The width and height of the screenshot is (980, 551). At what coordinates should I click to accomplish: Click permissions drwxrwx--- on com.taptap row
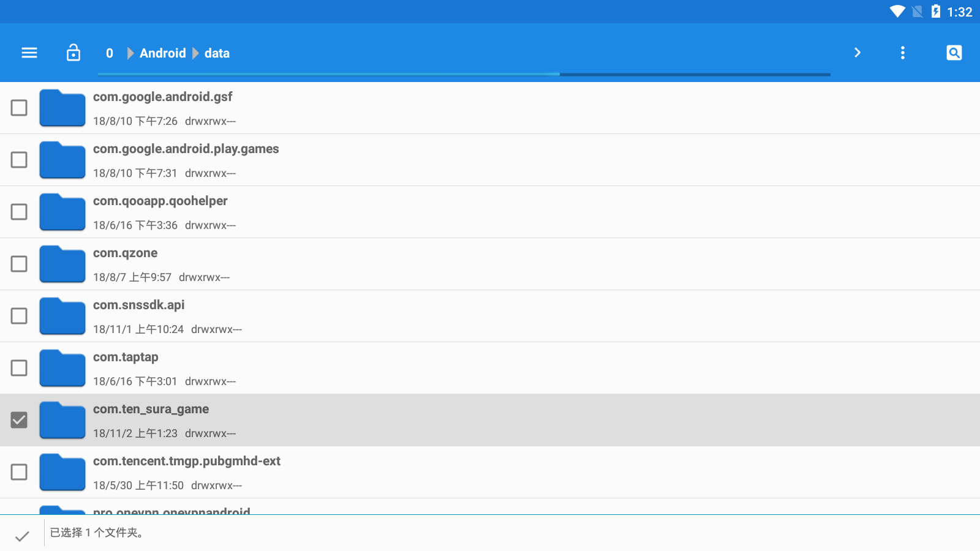coord(211,381)
